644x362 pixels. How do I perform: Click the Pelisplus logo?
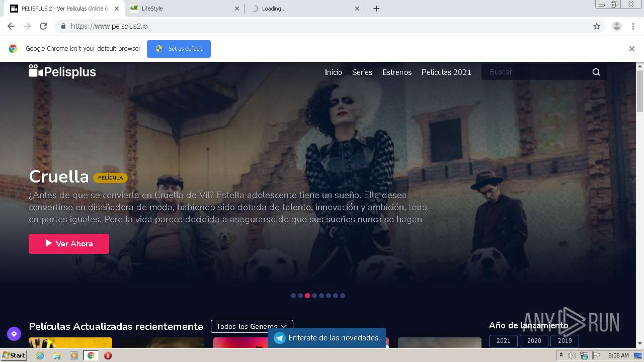62,72
